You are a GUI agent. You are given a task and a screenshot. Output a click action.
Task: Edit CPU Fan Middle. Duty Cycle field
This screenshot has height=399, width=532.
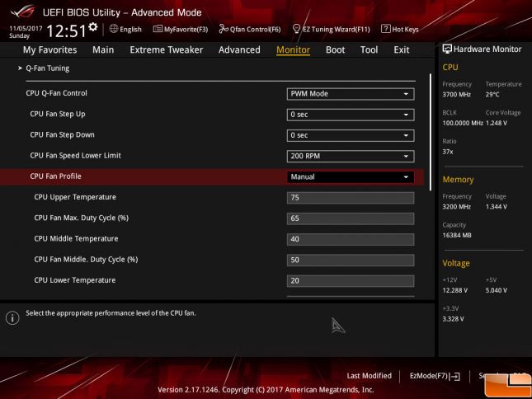tap(351, 260)
